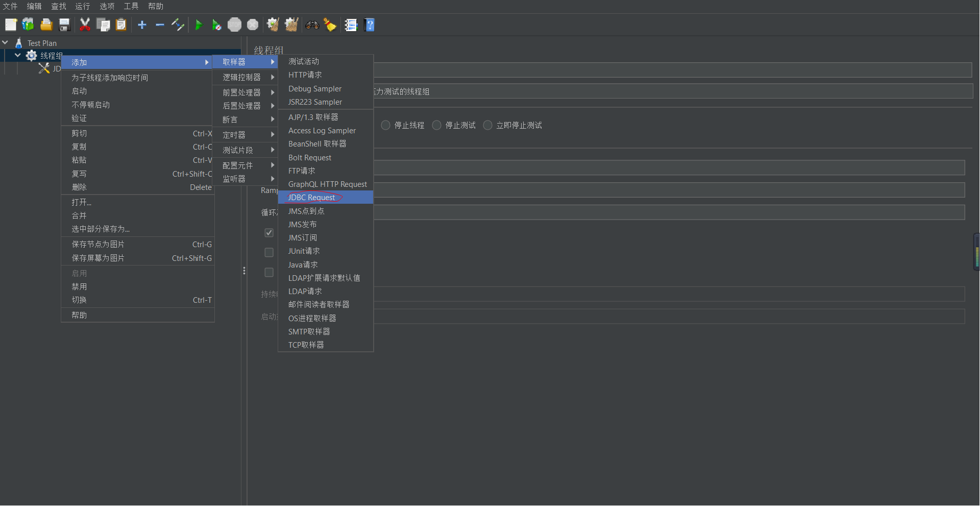
Task: Expand the 逻辑控制器 submenu
Action: 246,77
